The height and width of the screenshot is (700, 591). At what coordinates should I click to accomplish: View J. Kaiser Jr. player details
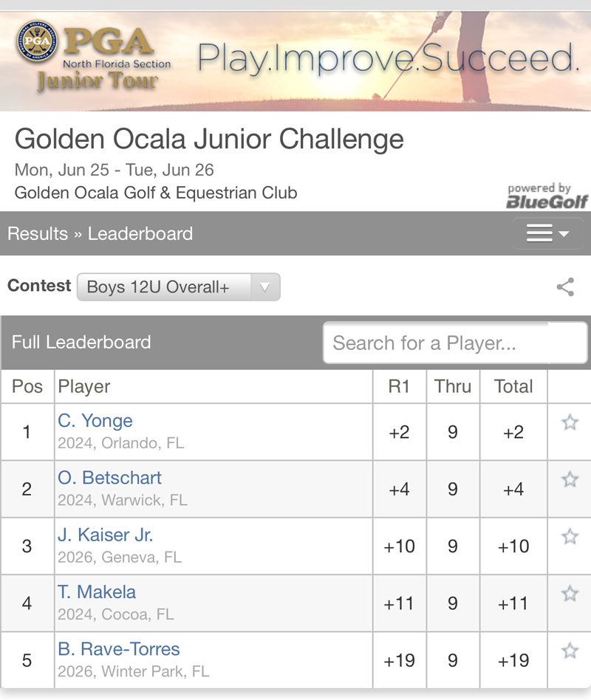[x=106, y=535]
